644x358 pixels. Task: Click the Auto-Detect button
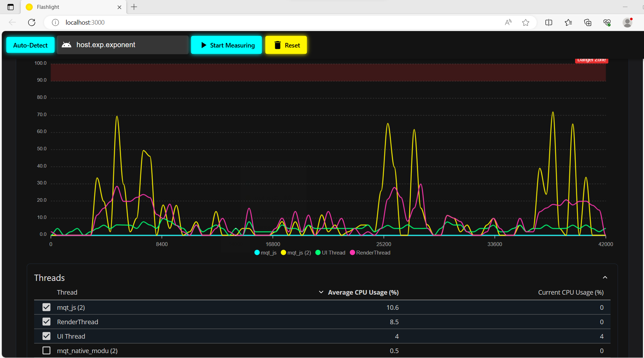(x=30, y=45)
